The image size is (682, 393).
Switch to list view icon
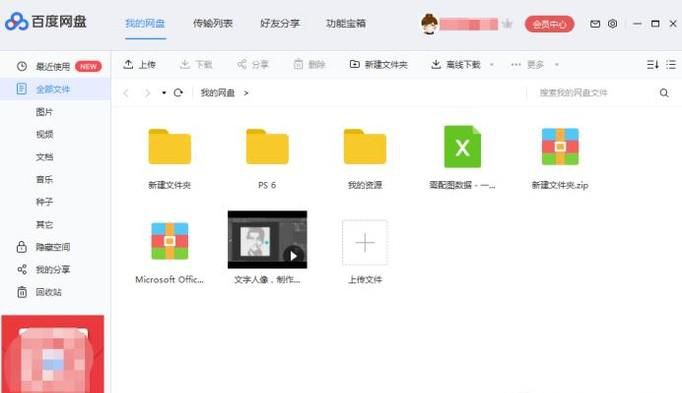pos(671,65)
